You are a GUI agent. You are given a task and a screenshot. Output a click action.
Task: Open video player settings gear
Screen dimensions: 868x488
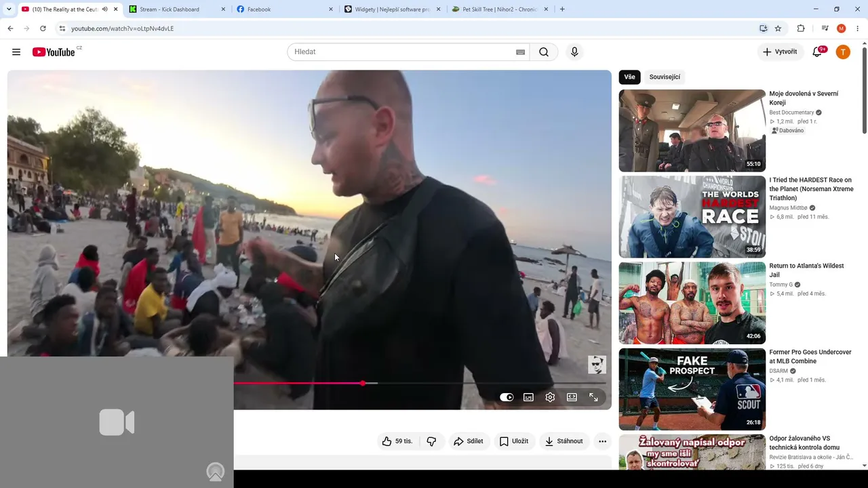550,397
